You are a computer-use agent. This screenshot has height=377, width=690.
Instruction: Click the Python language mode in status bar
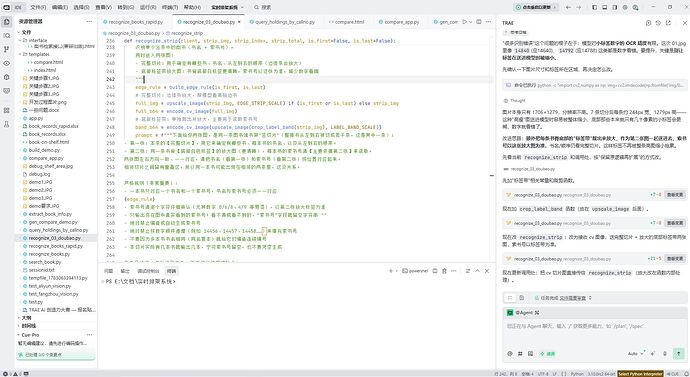(x=577, y=374)
